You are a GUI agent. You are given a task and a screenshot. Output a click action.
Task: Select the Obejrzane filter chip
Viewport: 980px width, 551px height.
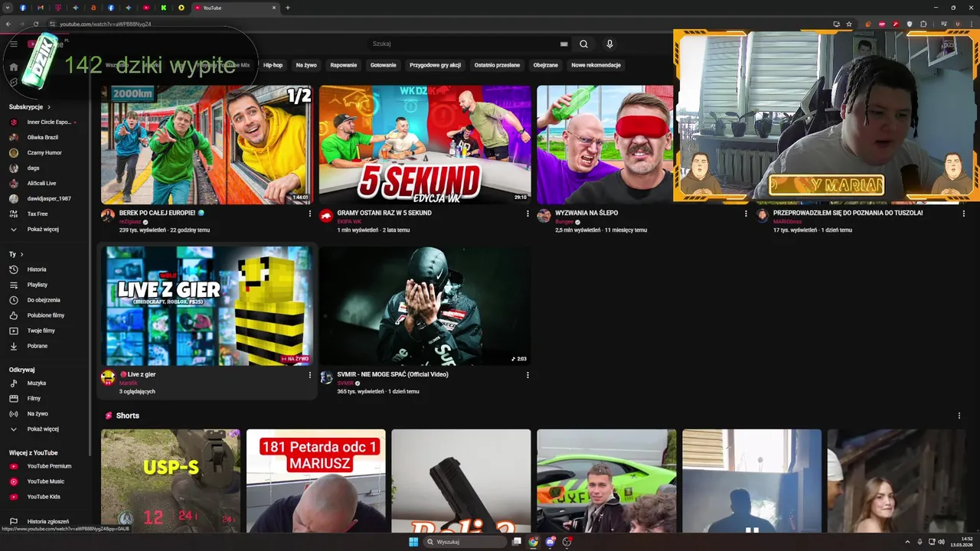(x=545, y=65)
